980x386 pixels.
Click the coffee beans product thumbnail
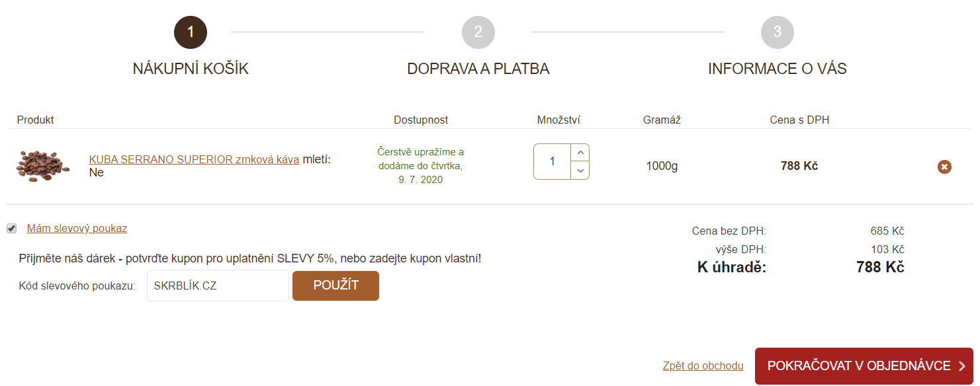(43, 166)
